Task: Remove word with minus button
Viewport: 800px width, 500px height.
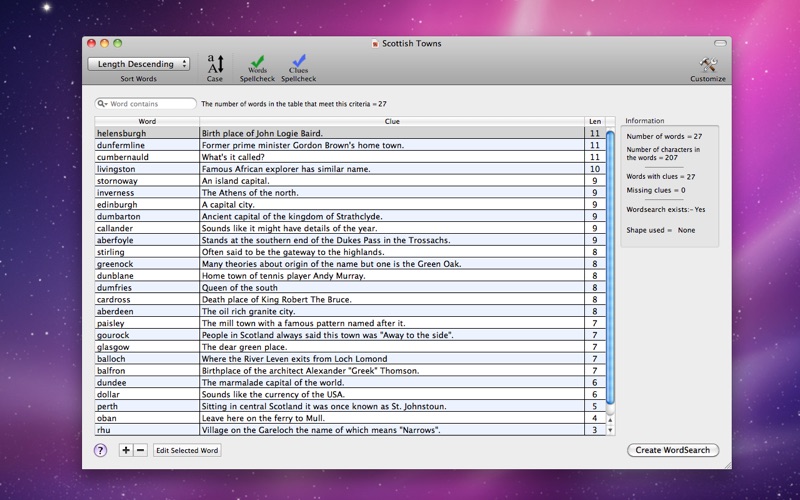Action: pyautogui.click(x=141, y=450)
